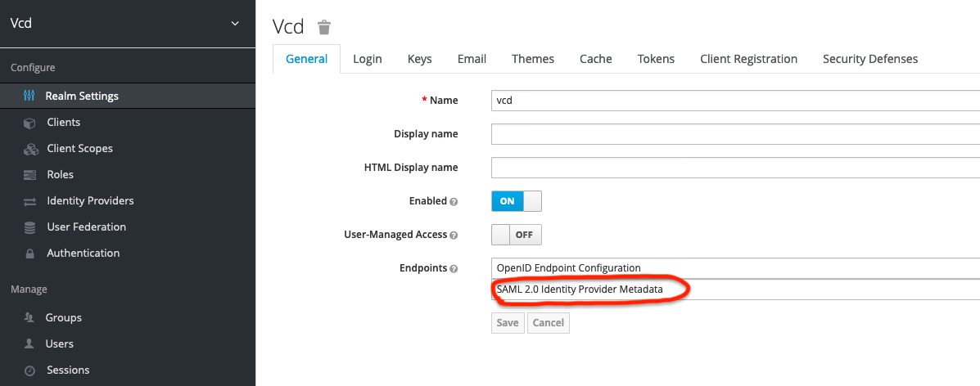Open OpenID Endpoint Configuration link
This screenshot has height=386, width=980.
(x=568, y=268)
